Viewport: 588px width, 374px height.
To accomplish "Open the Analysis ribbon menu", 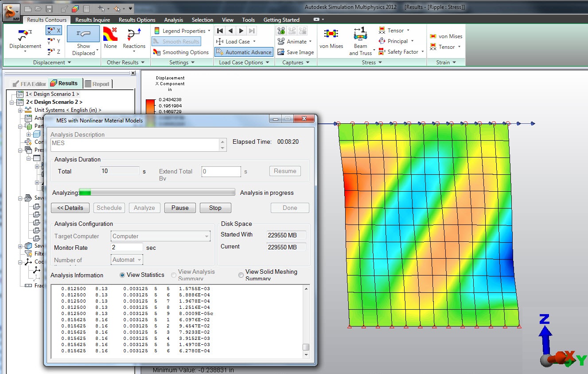I will pos(173,20).
